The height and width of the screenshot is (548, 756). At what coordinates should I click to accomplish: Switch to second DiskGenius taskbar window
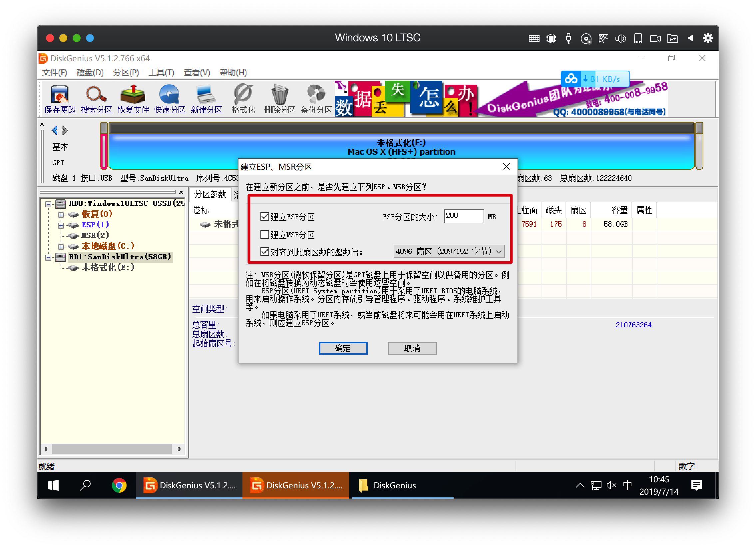[x=296, y=485]
